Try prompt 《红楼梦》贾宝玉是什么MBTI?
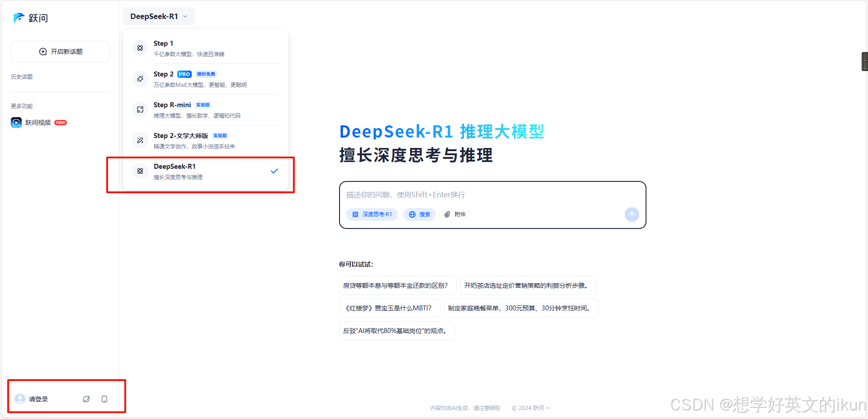 (x=389, y=308)
